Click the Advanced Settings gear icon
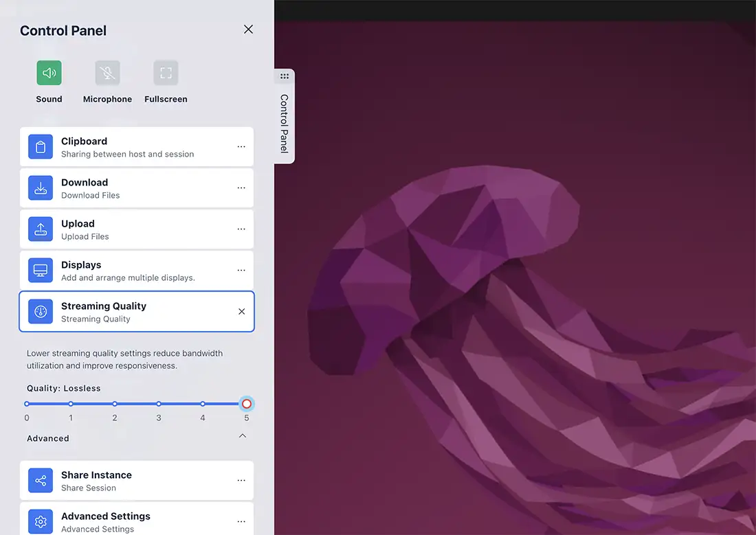 click(x=41, y=522)
